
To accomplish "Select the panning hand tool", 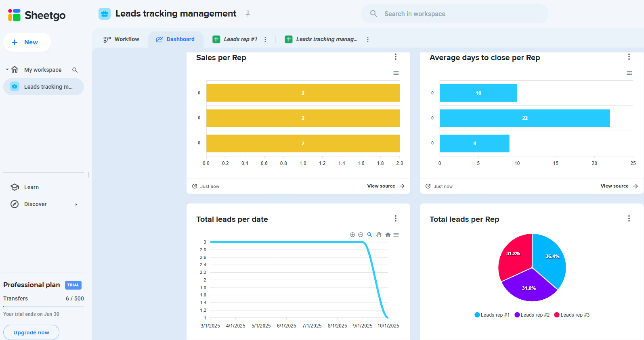I will 379,235.
